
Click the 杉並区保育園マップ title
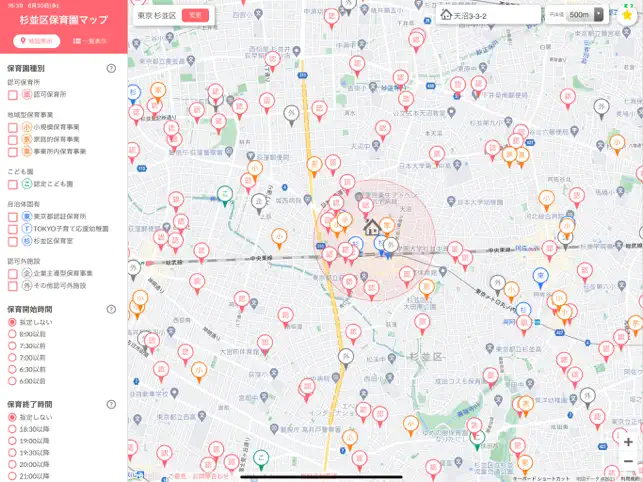(64, 20)
